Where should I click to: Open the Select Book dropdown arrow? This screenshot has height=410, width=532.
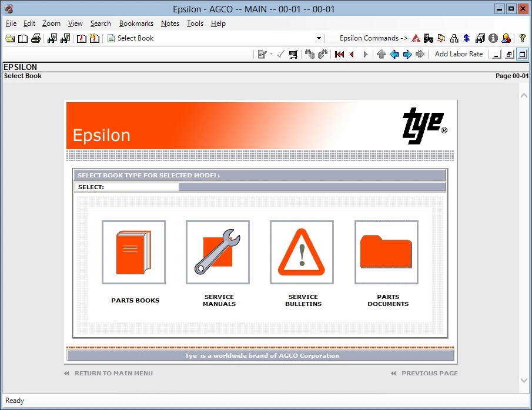click(x=319, y=38)
